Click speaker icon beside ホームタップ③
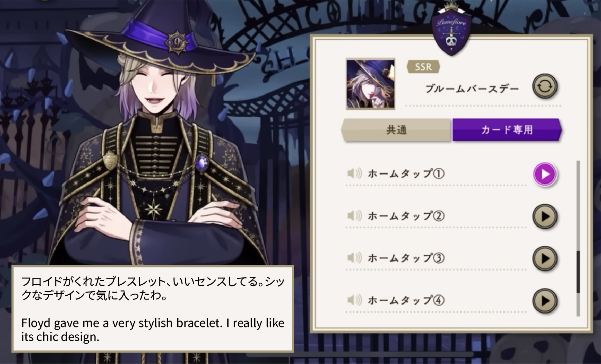Viewport: 601px width, 364px height. point(354,258)
